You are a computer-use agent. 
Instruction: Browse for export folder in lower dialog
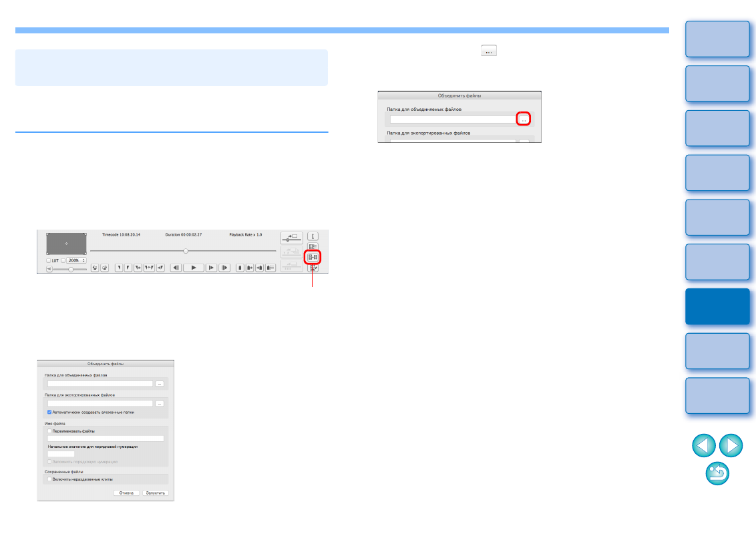(x=160, y=403)
